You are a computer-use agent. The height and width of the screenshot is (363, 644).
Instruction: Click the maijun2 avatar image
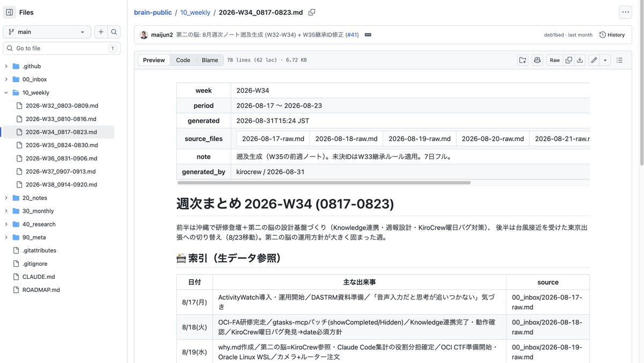144,35
